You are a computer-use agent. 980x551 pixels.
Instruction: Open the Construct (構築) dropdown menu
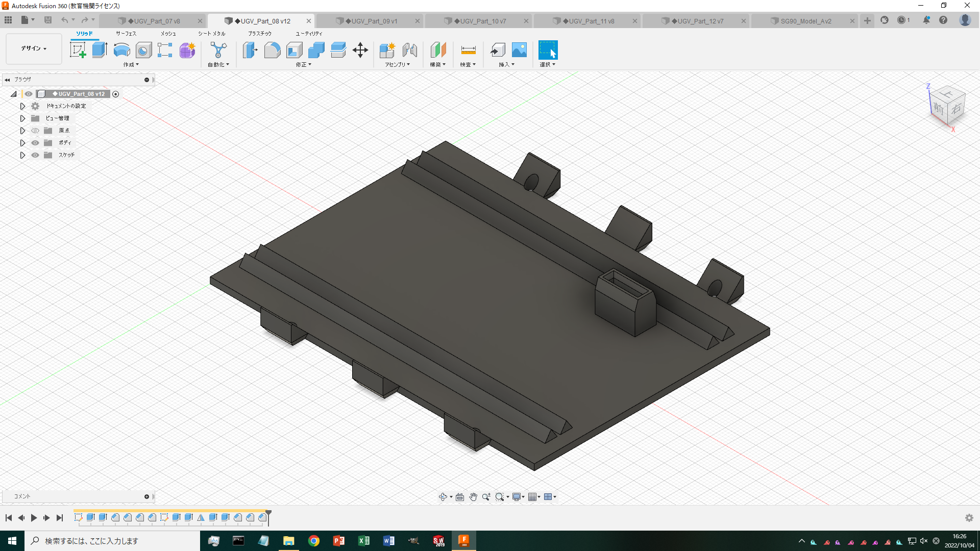coord(438,65)
